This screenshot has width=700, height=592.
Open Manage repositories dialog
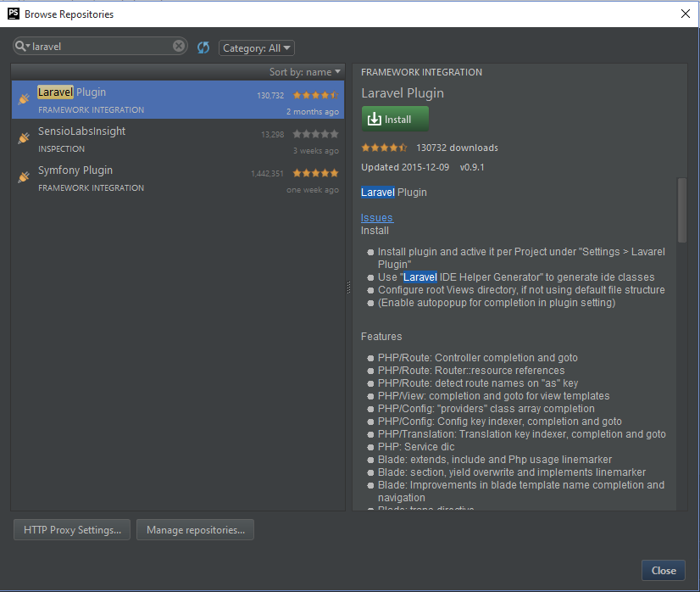point(195,530)
